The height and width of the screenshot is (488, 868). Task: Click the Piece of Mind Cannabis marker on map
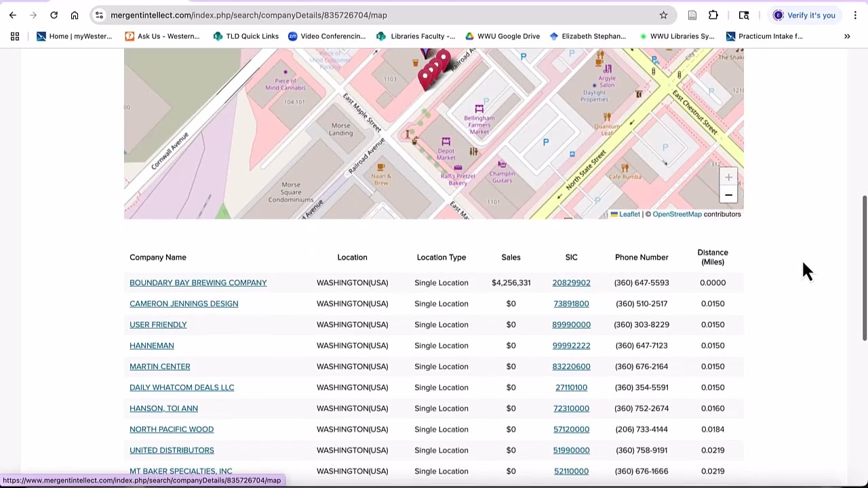pos(285,72)
